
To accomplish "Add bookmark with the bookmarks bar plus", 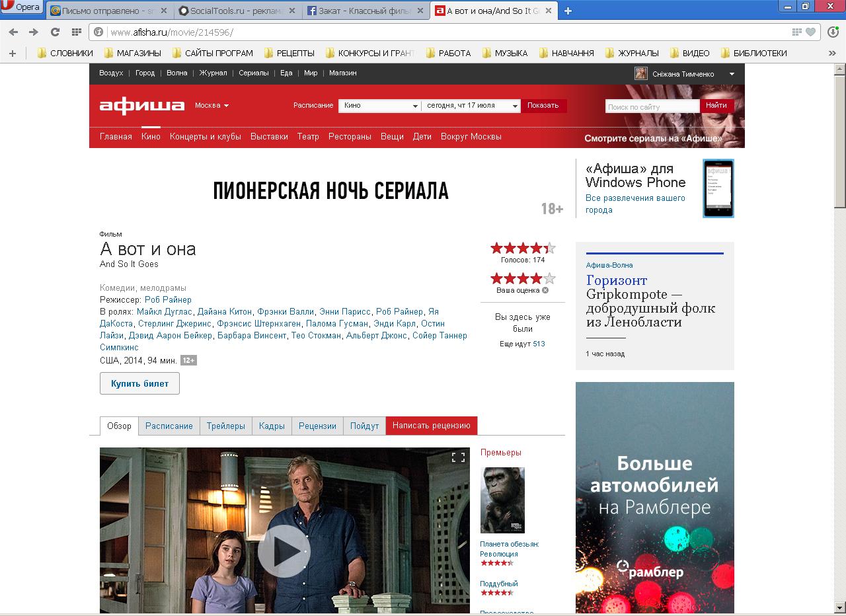I will [12, 53].
